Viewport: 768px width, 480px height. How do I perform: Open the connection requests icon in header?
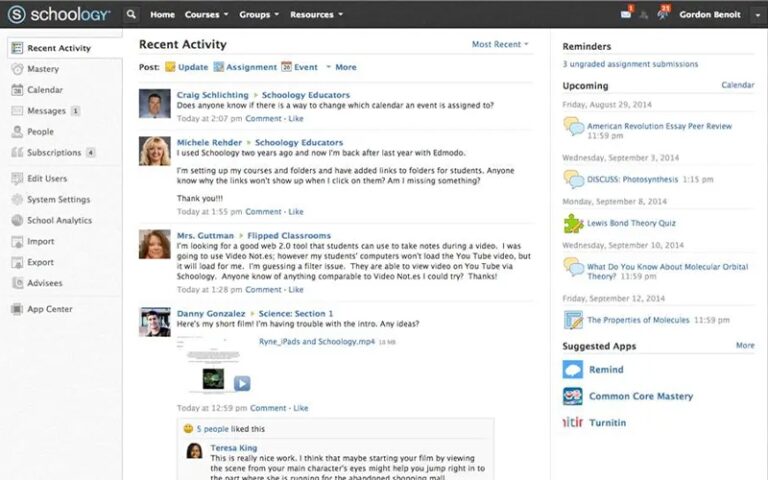coord(644,15)
